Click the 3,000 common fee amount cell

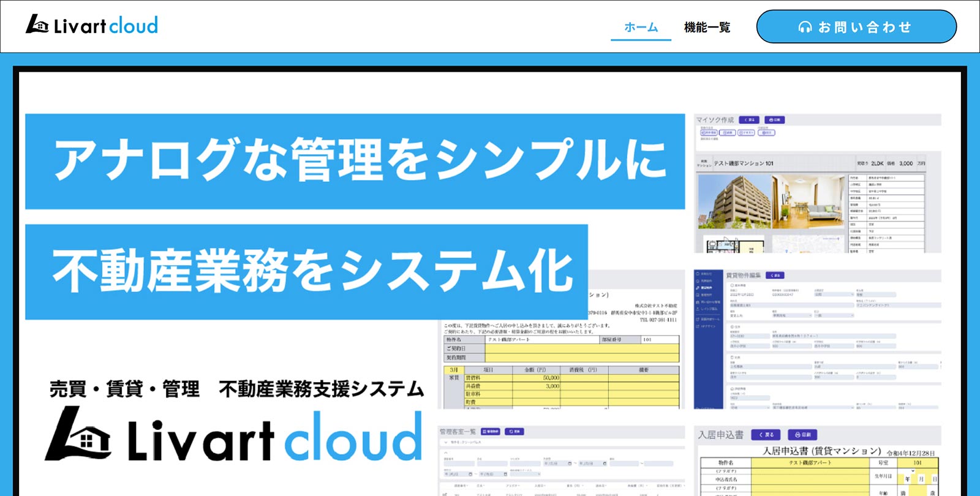click(x=535, y=386)
